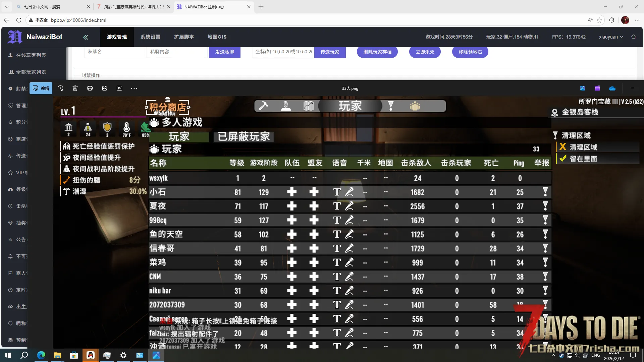Click the rotate image icon in Photos toolbar

click(60, 88)
